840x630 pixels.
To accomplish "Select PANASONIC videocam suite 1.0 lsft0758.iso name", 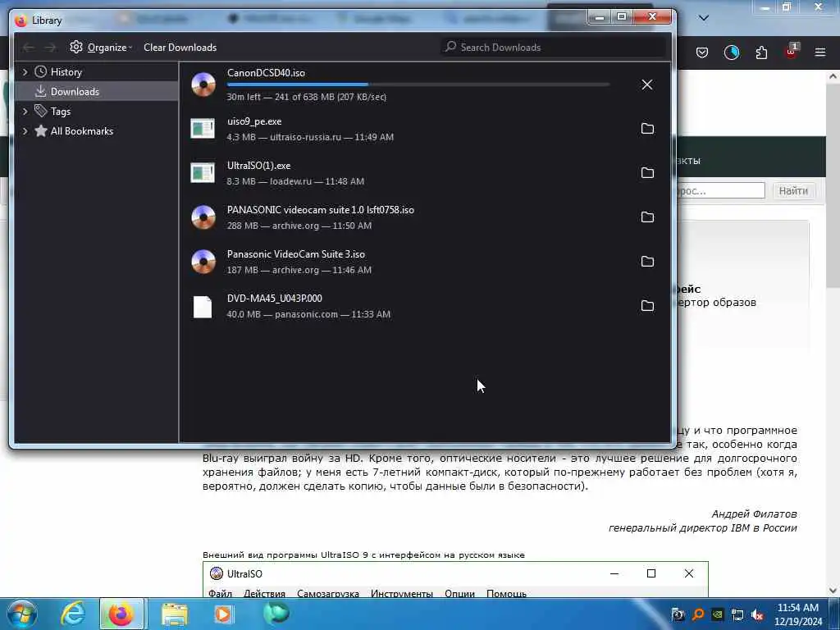I will tap(321, 210).
